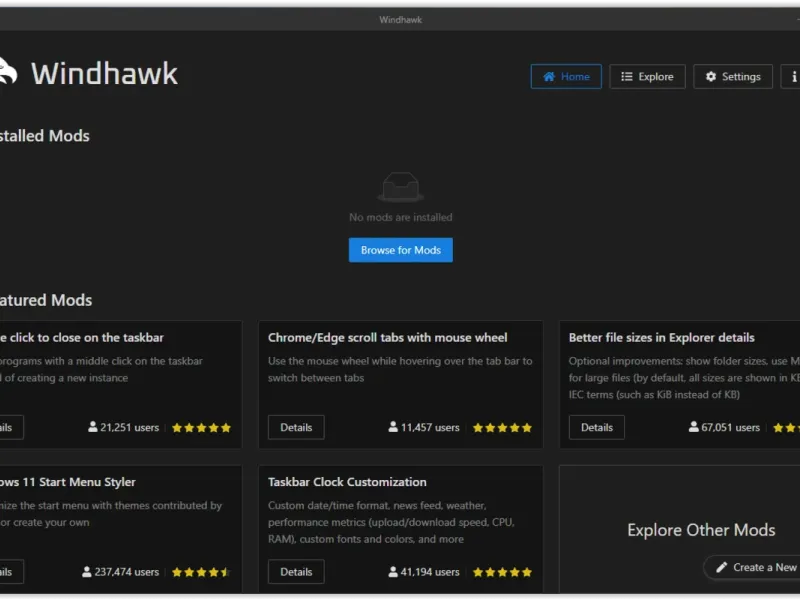
Task: Click star rating of Taskbar Clock Customization
Action: [x=502, y=572]
